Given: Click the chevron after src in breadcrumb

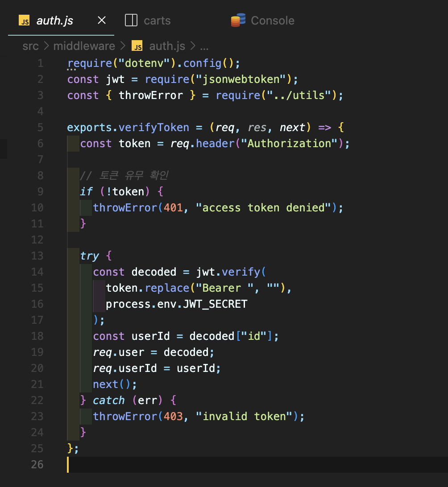Looking at the screenshot, I should 46,46.
